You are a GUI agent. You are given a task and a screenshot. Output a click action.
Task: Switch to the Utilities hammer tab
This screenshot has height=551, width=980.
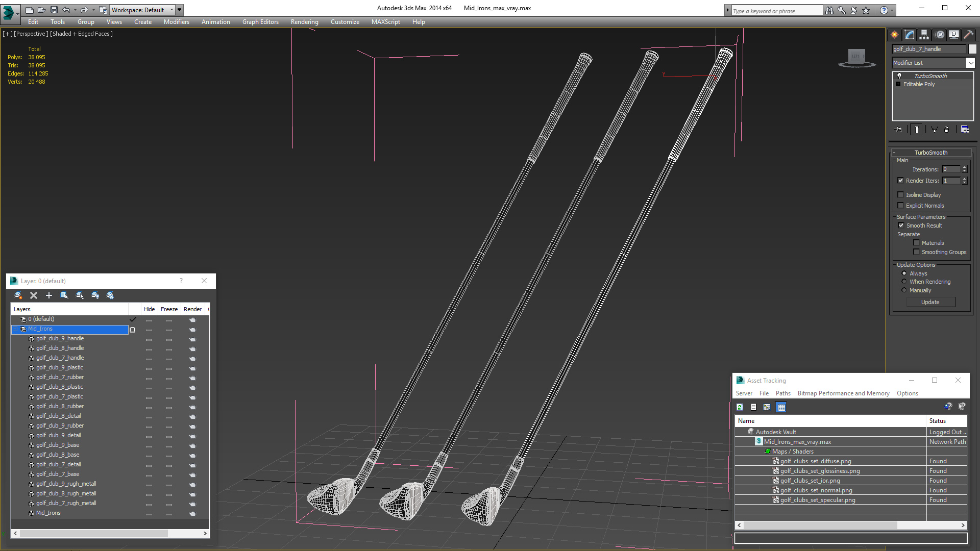click(968, 35)
